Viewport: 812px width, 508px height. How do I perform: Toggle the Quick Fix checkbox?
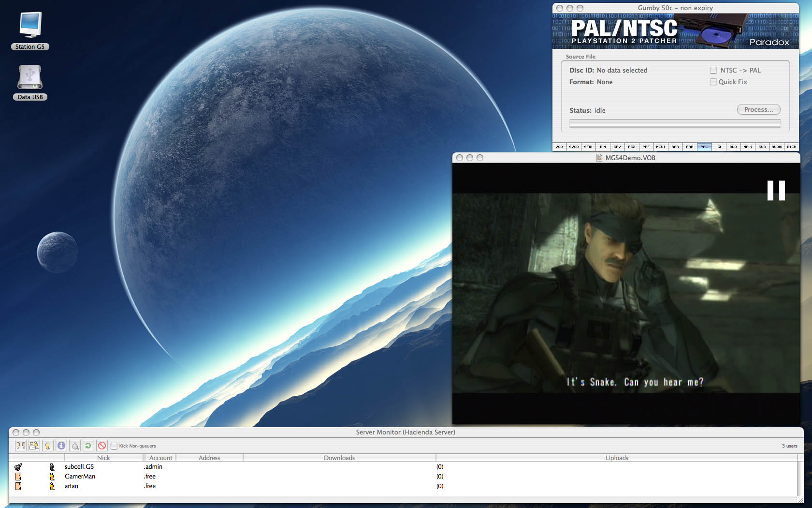coord(713,82)
